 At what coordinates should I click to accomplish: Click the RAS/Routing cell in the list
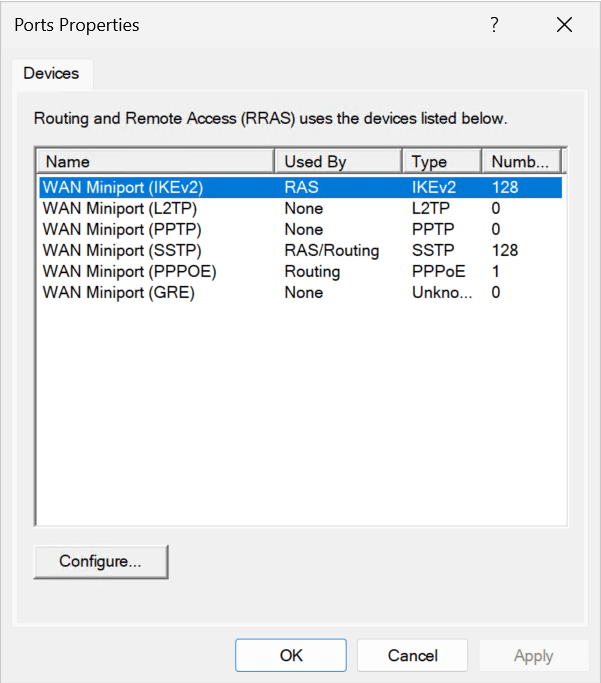(331, 250)
